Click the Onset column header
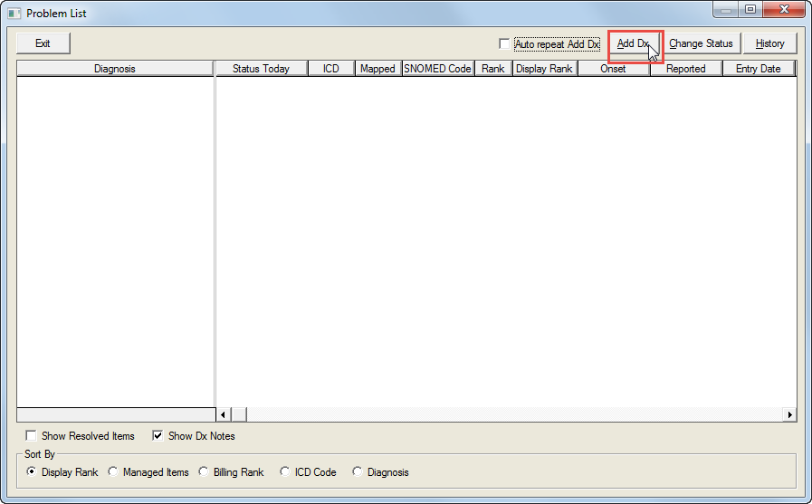812x504 pixels. pos(613,69)
